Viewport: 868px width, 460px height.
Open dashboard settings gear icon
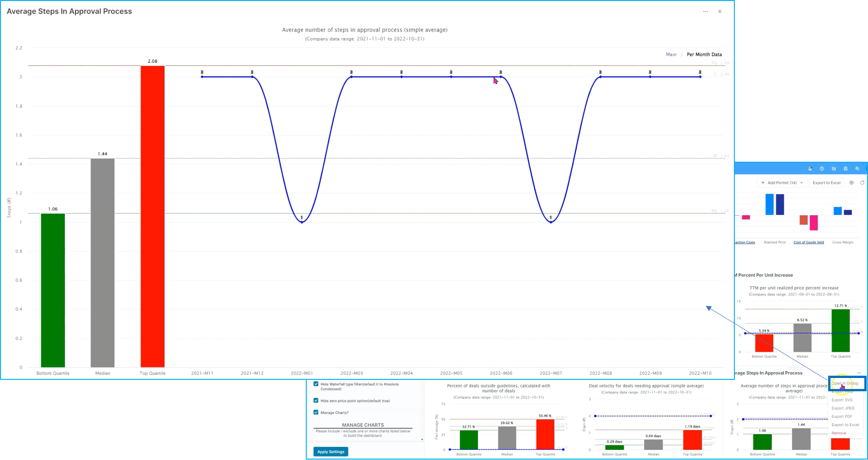852,183
